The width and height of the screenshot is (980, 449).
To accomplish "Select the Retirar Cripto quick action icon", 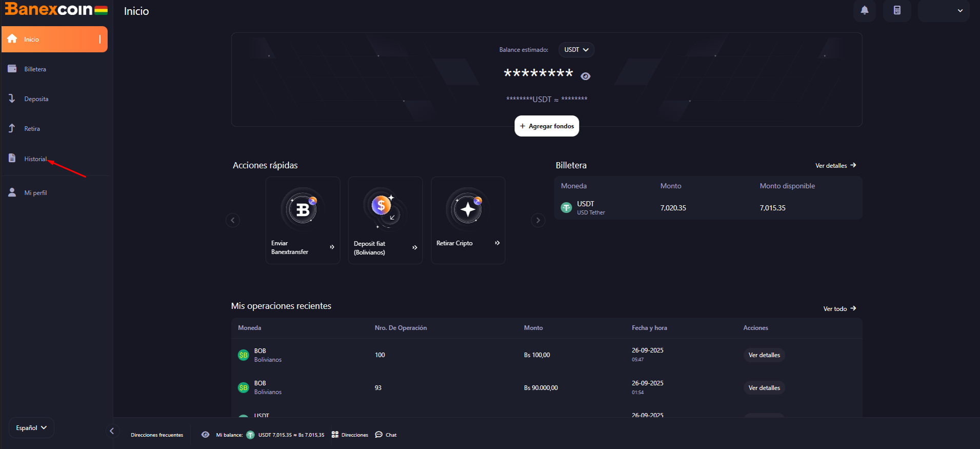I will pos(468,209).
